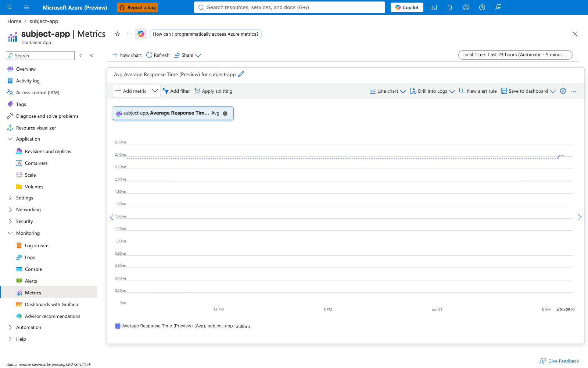
Task: Open chart more options ellipsis
Action: (x=573, y=91)
